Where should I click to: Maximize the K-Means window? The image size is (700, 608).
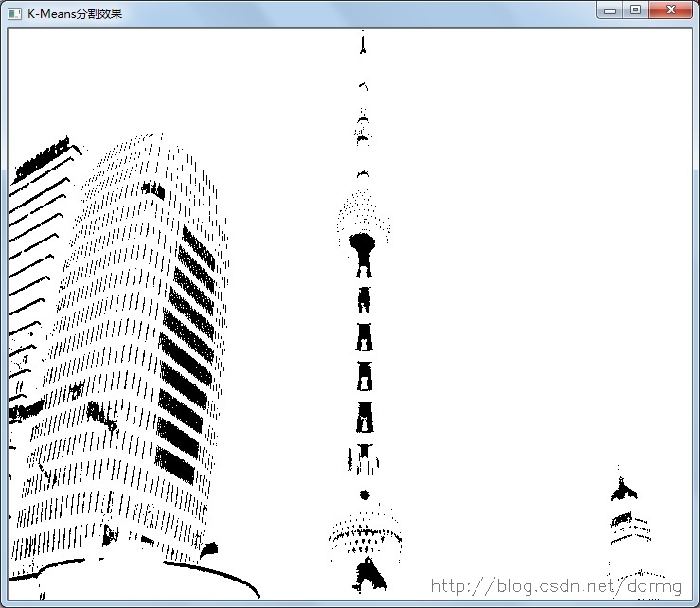click(x=637, y=9)
